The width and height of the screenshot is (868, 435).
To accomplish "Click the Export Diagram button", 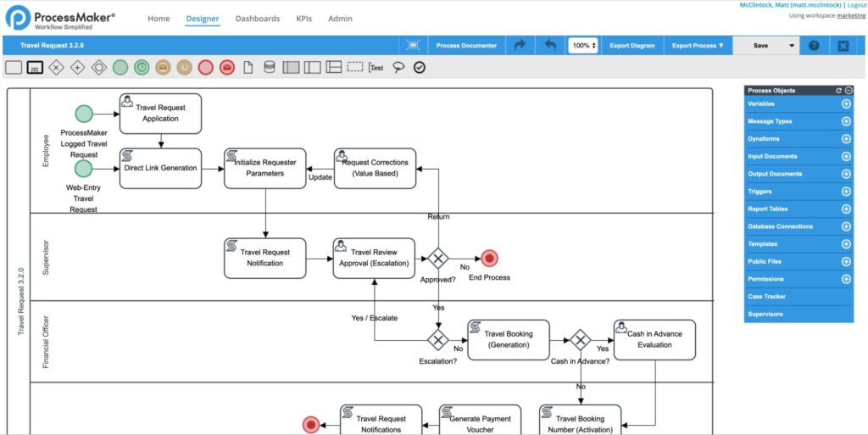I will click(x=632, y=46).
